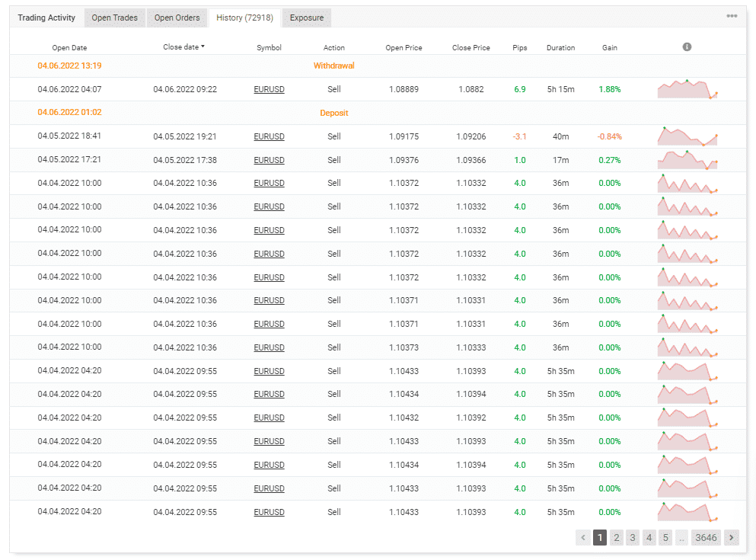
Task: Click the 0.27% gain value
Action: click(610, 160)
